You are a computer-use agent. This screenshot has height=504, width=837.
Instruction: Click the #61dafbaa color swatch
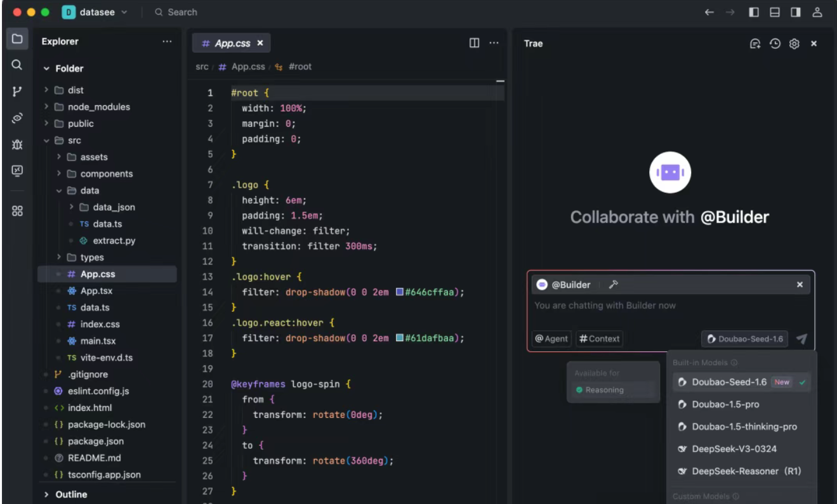tap(400, 339)
